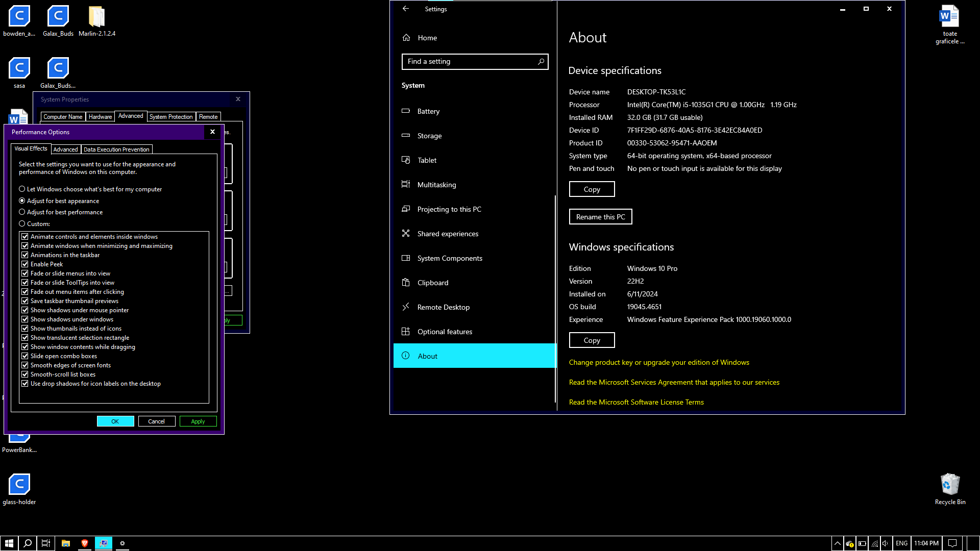The image size is (980, 551).
Task: Select the Storage section icon
Action: (x=407, y=136)
